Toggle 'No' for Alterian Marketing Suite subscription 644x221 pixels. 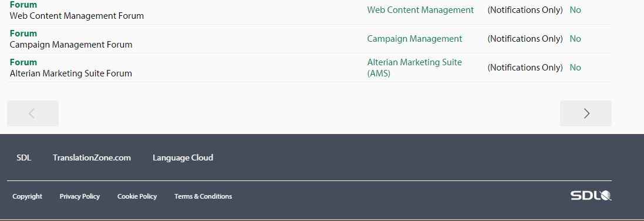(x=575, y=68)
